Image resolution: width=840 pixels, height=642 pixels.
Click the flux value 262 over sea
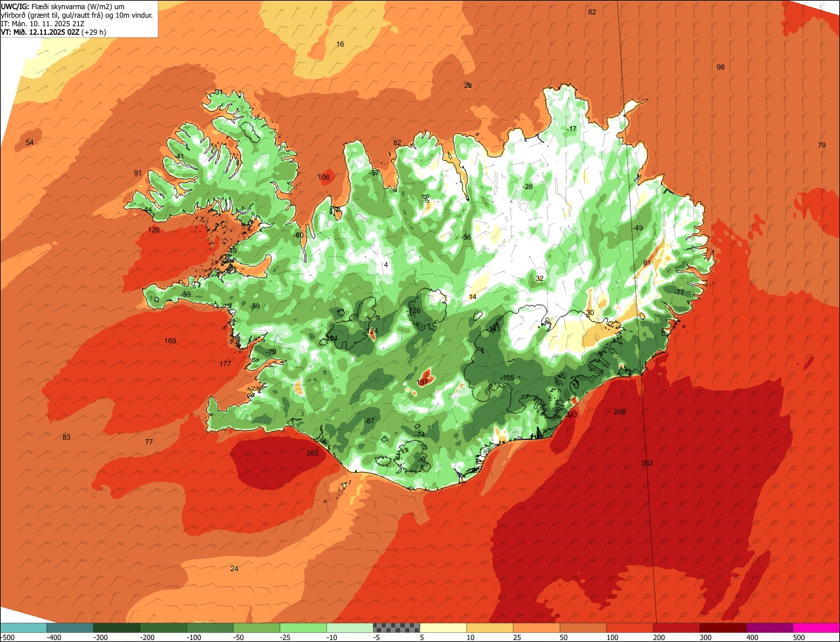click(647, 463)
